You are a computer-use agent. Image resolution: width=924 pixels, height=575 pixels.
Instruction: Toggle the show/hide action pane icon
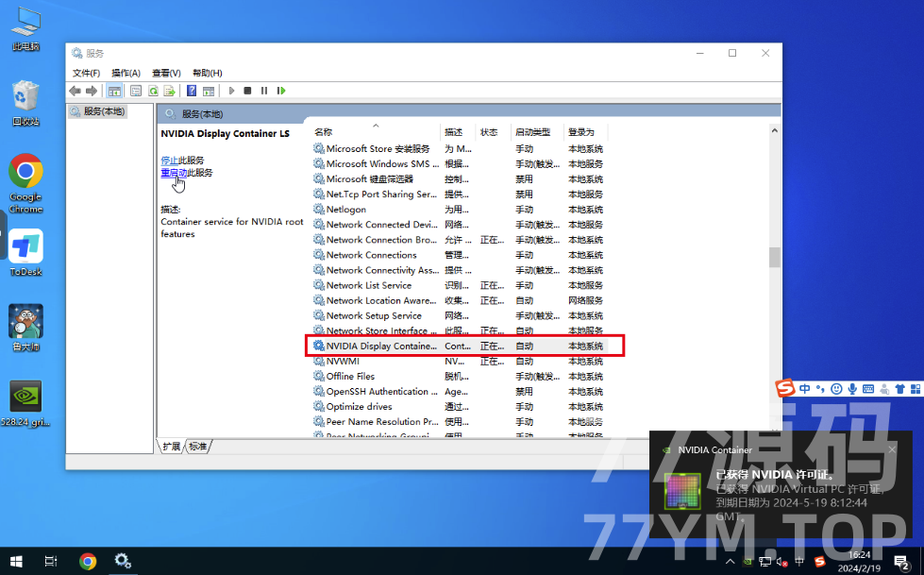pyautogui.click(x=208, y=91)
